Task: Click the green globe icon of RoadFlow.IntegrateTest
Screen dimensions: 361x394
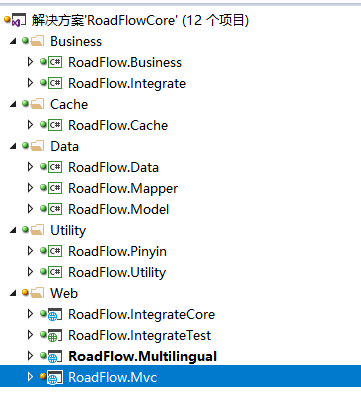Action: point(54,336)
